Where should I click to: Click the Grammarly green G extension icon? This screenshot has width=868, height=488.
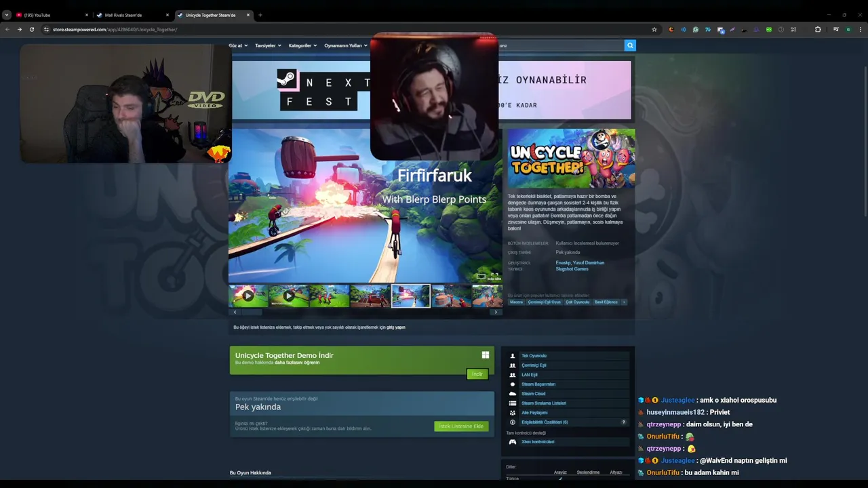click(x=696, y=29)
